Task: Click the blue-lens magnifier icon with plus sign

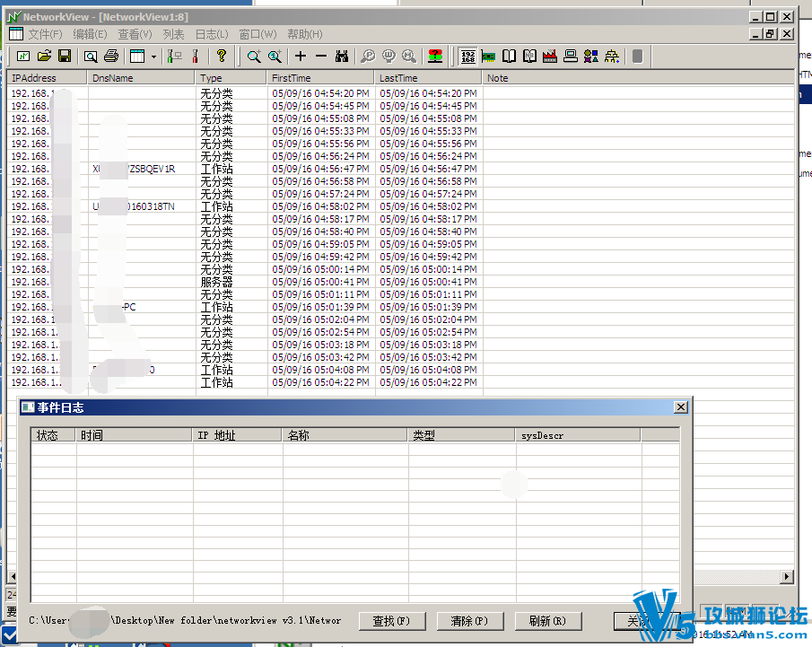Action: pos(275,56)
